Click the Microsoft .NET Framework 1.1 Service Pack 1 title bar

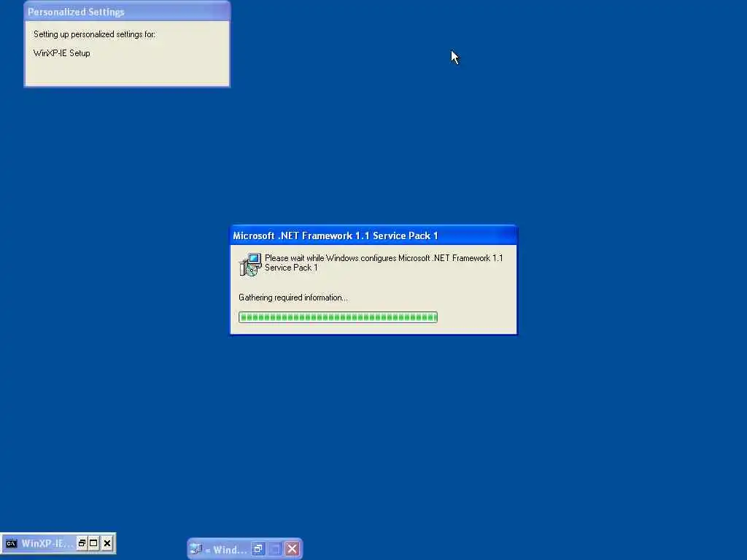[x=373, y=236]
